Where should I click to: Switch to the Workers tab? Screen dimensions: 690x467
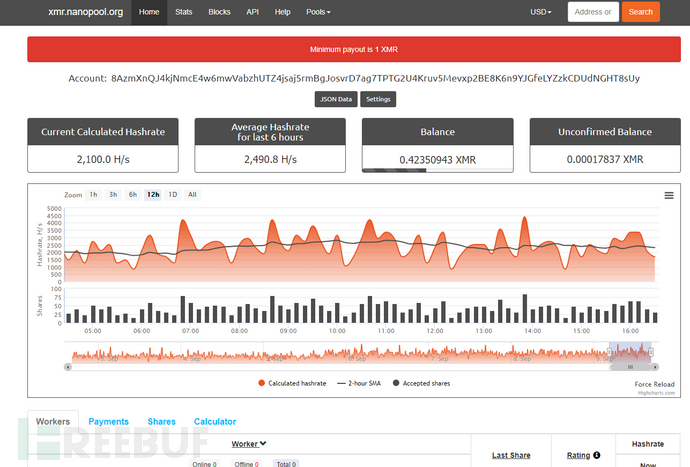(53, 422)
